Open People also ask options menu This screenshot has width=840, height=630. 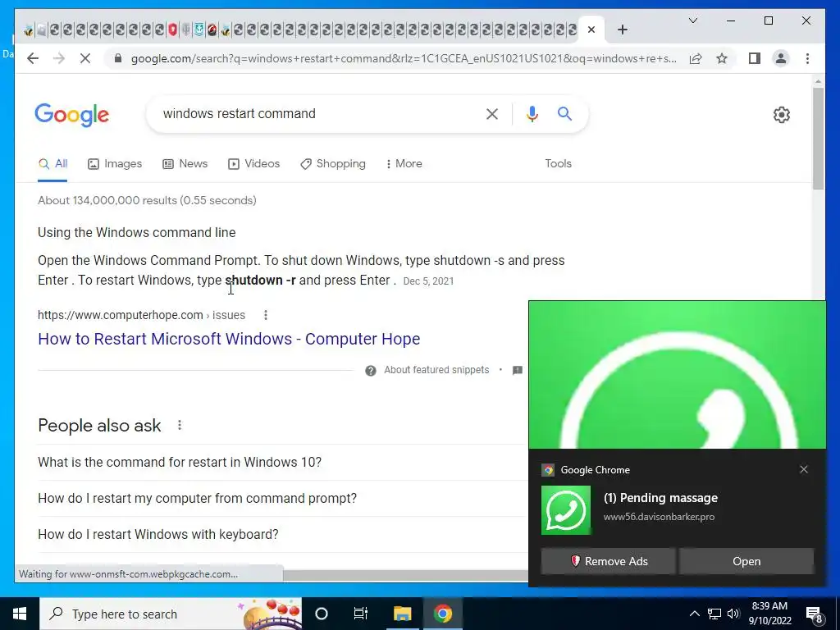pos(180,426)
